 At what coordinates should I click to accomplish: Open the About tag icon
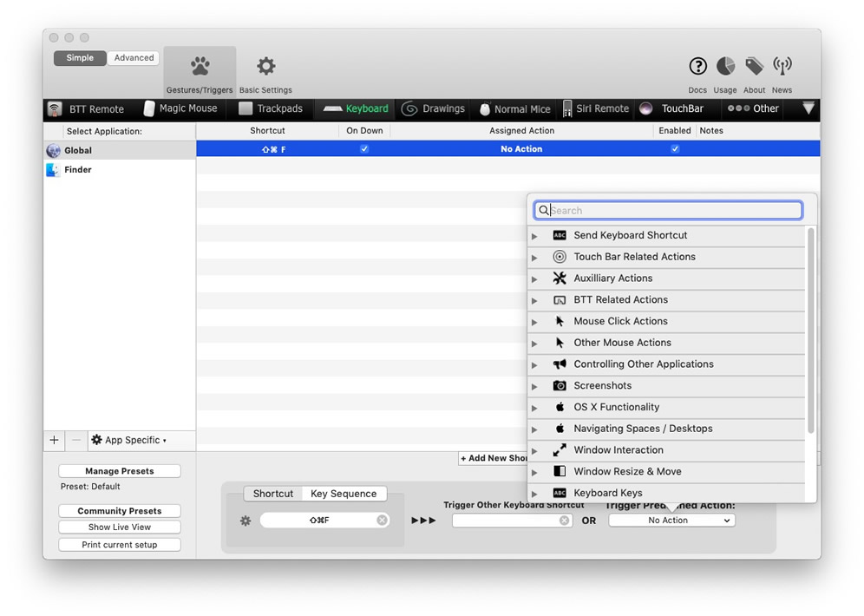click(754, 66)
